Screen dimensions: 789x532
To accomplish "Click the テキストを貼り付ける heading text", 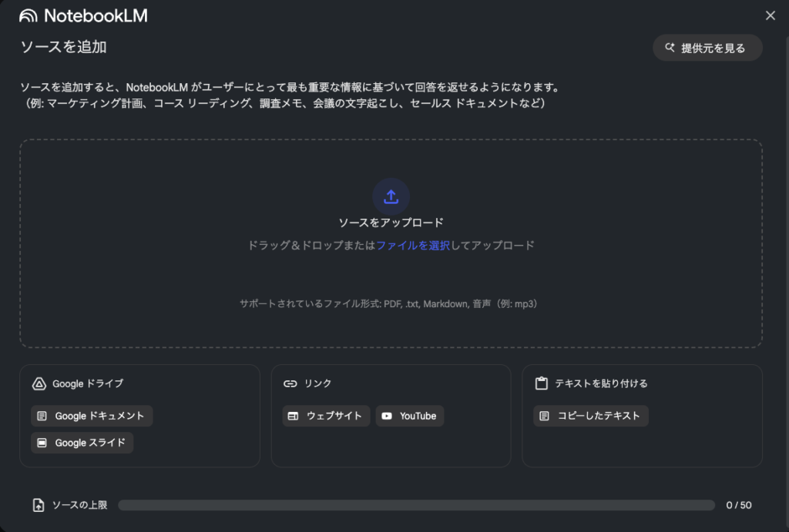I will click(x=601, y=383).
